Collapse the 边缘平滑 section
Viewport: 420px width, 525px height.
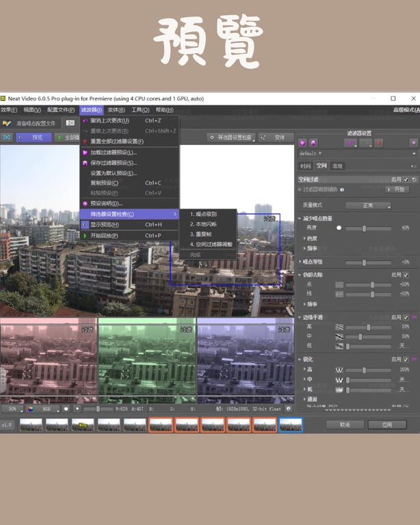[300, 317]
